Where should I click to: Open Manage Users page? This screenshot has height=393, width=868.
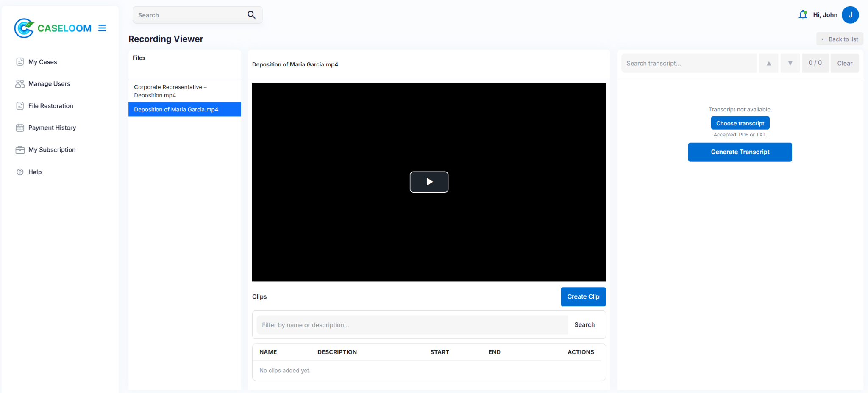click(x=49, y=84)
